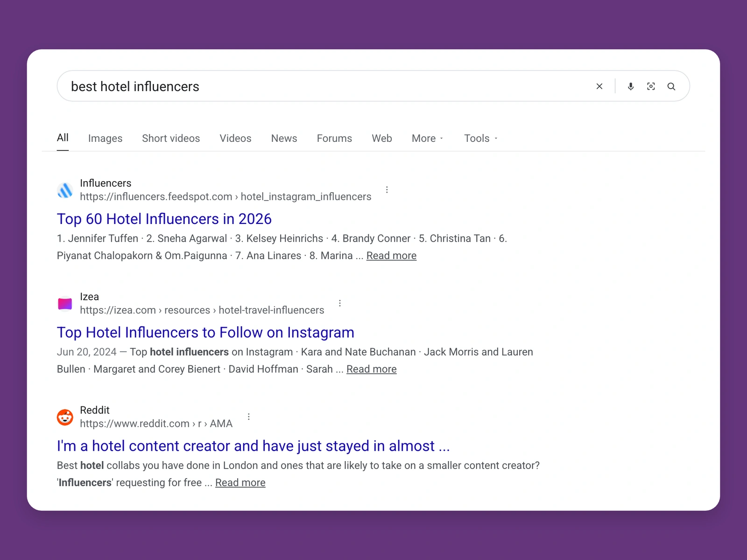Switch to the Images tab

[105, 138]
